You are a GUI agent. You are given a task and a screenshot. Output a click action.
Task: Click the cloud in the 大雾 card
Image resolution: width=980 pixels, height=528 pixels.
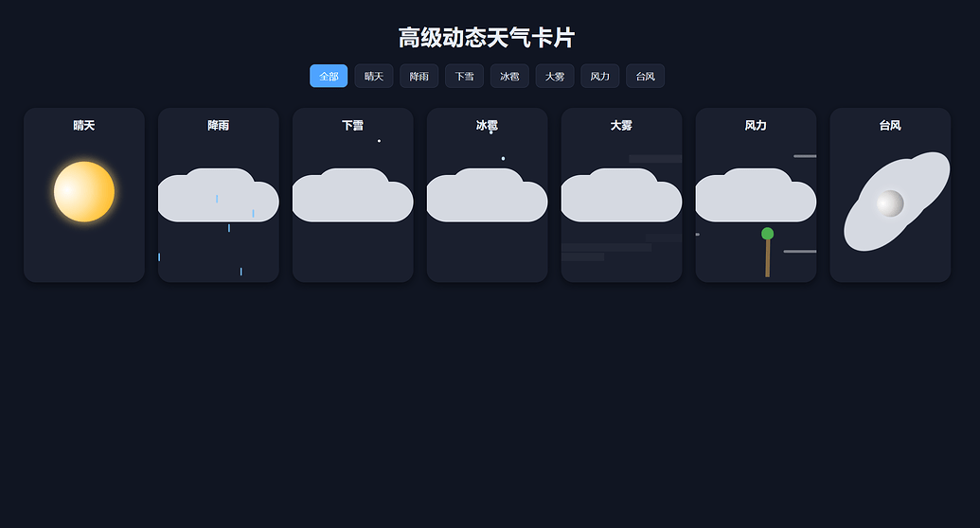click(622, 196)
